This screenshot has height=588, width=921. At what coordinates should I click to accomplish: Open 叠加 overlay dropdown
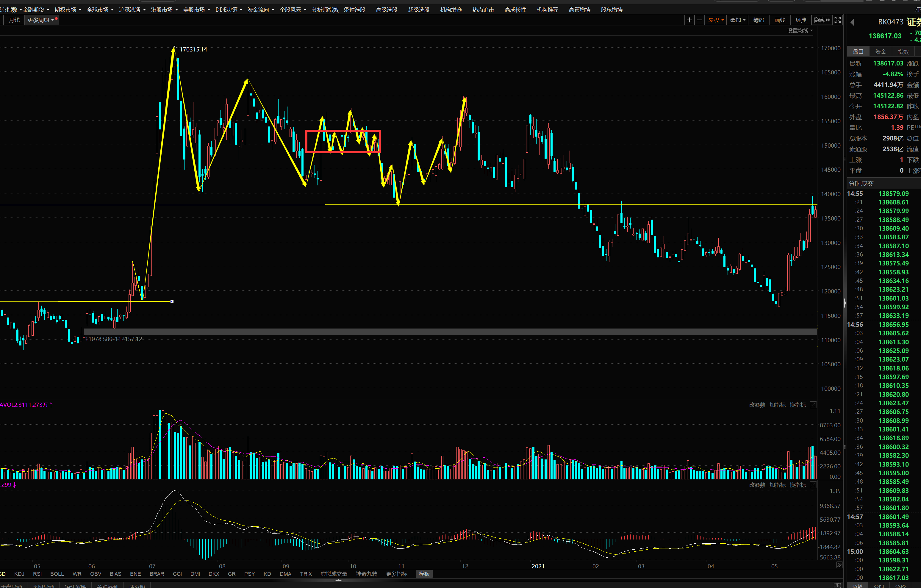pos(737,20)
